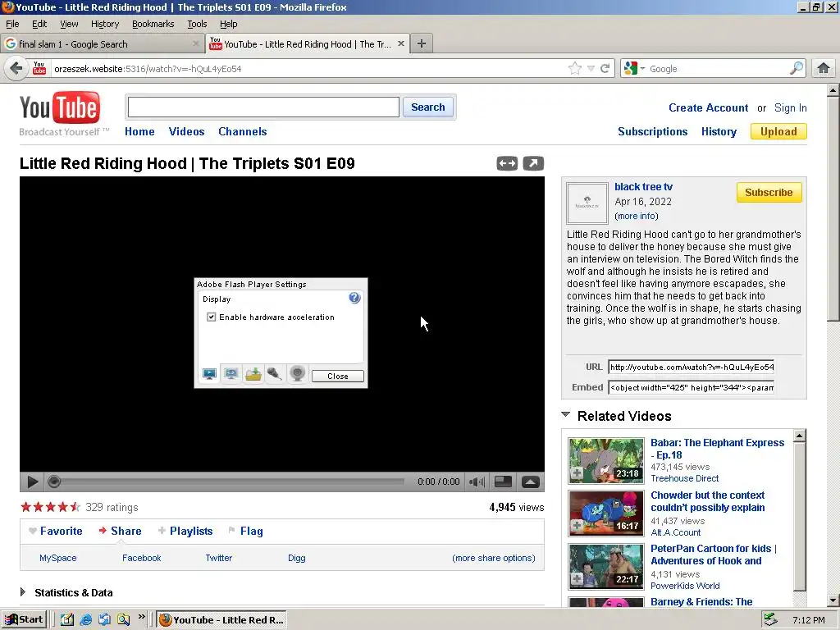840x630 pixels.
Task: Close the Adobe Flash Player Settings dialog
Action: (337, 376)
